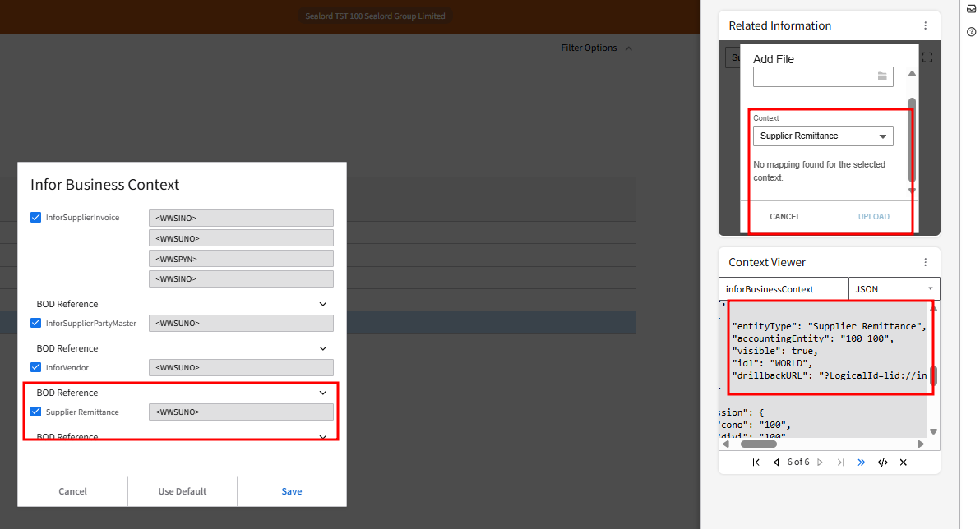Go to previous context page
This screenshot has width=980, height=529.
click(775, 462)
